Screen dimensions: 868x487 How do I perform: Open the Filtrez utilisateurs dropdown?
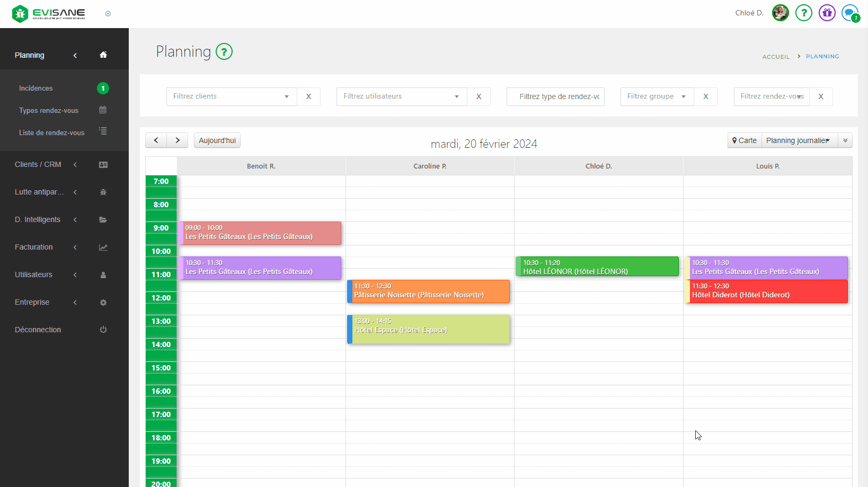[x=401, y=96]
